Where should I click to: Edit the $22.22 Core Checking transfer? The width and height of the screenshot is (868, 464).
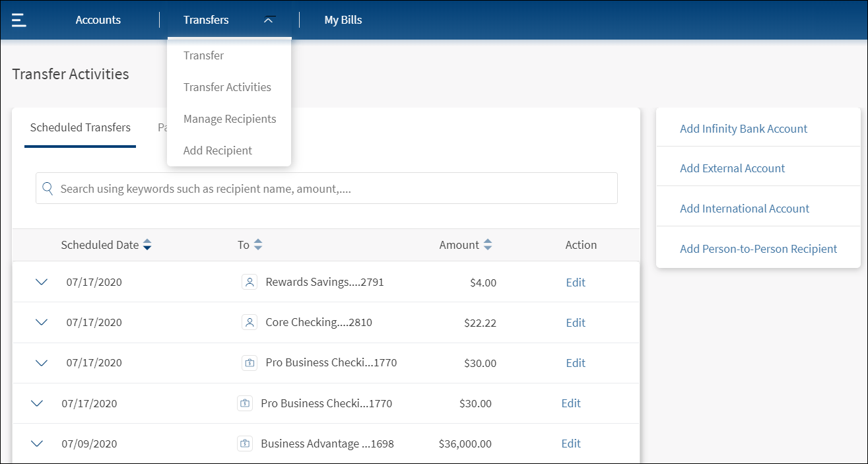pos(576,323)
